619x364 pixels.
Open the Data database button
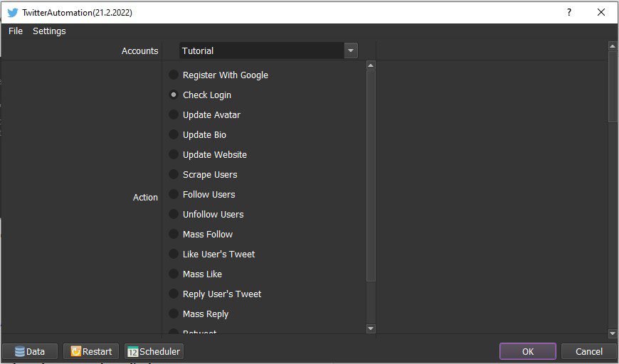[x=30, y=351]
